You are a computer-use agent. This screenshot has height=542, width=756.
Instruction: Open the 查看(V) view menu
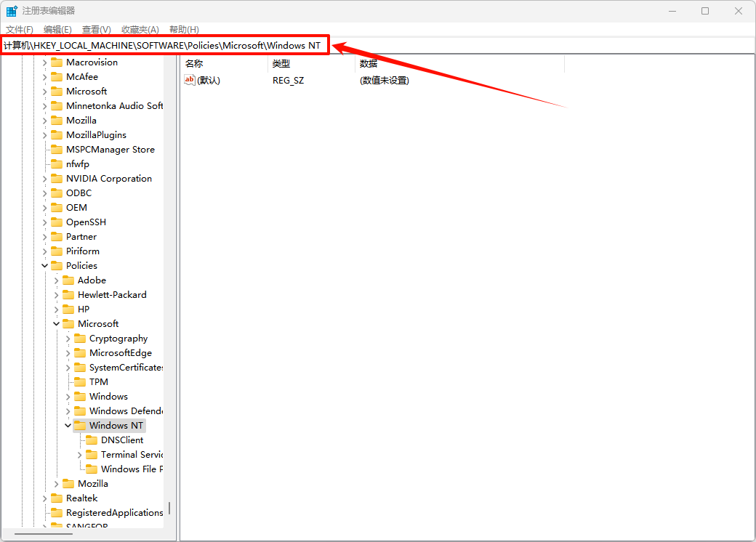[x=96, y=29]
